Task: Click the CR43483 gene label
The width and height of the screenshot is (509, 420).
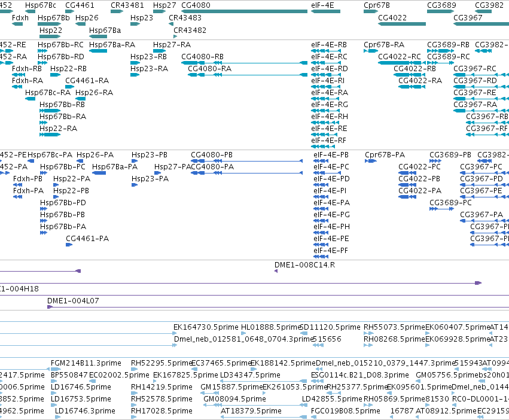Action: (x=185, y=17)
